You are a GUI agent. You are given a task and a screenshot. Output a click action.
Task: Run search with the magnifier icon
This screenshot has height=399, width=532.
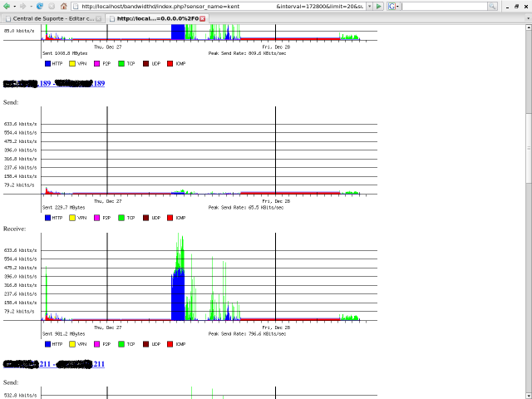(492, 6)
